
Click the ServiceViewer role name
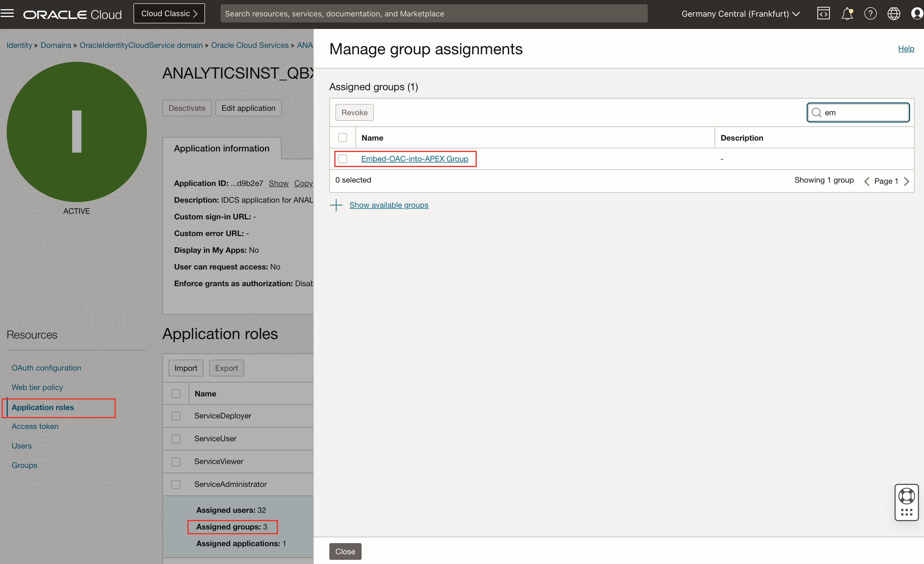click(x=219, y=461)
